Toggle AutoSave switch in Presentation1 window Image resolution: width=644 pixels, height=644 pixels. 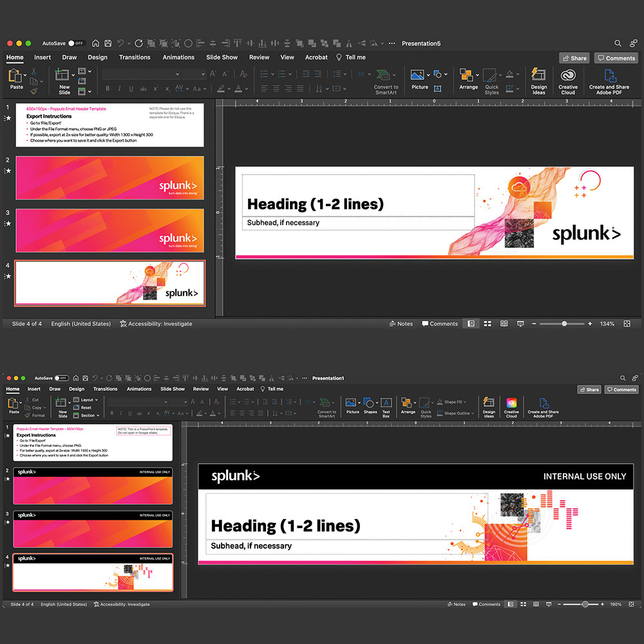tap(62, 378)
